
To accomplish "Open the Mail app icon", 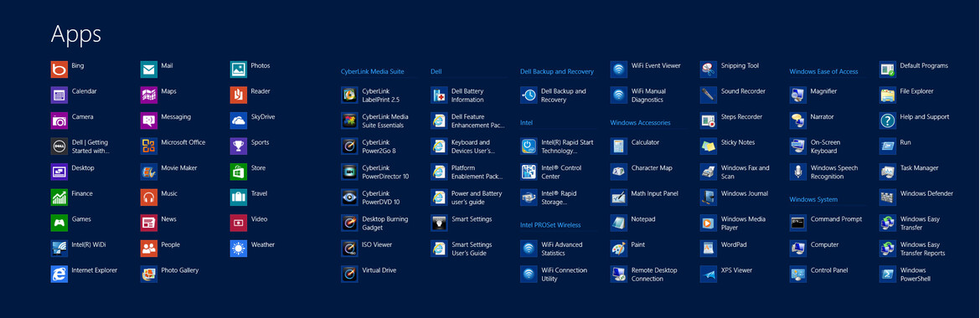I will point(149,69).
